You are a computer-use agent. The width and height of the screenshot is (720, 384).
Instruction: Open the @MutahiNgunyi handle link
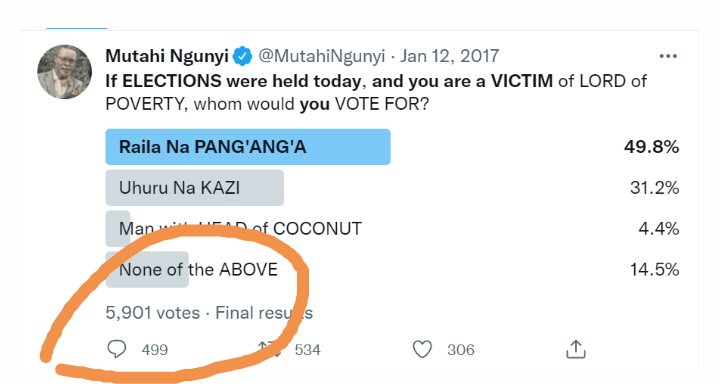pyautogui.click(x=321, y=56)
